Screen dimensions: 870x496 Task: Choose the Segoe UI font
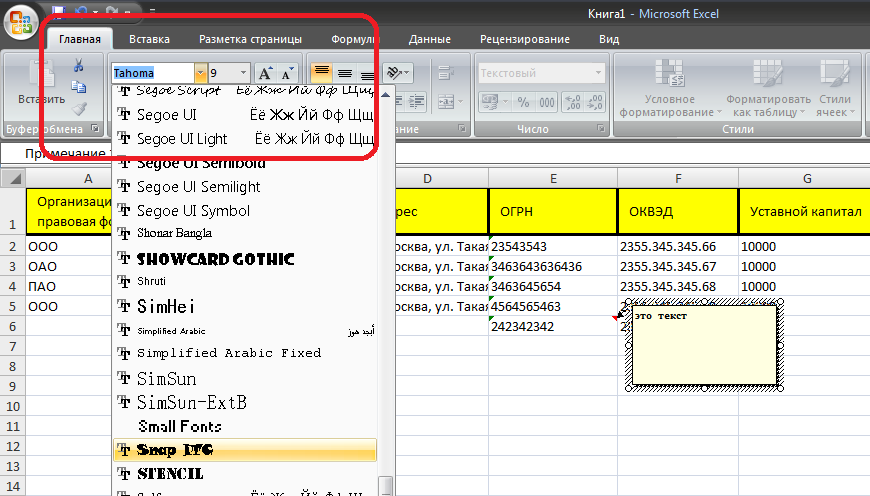(245, 115)
